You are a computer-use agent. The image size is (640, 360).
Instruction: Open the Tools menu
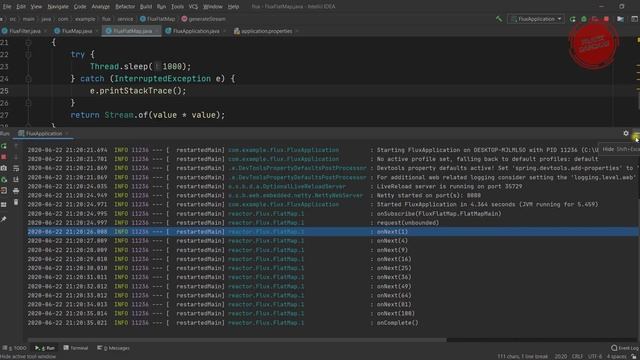pyautogui.click(x=177, y=7)
